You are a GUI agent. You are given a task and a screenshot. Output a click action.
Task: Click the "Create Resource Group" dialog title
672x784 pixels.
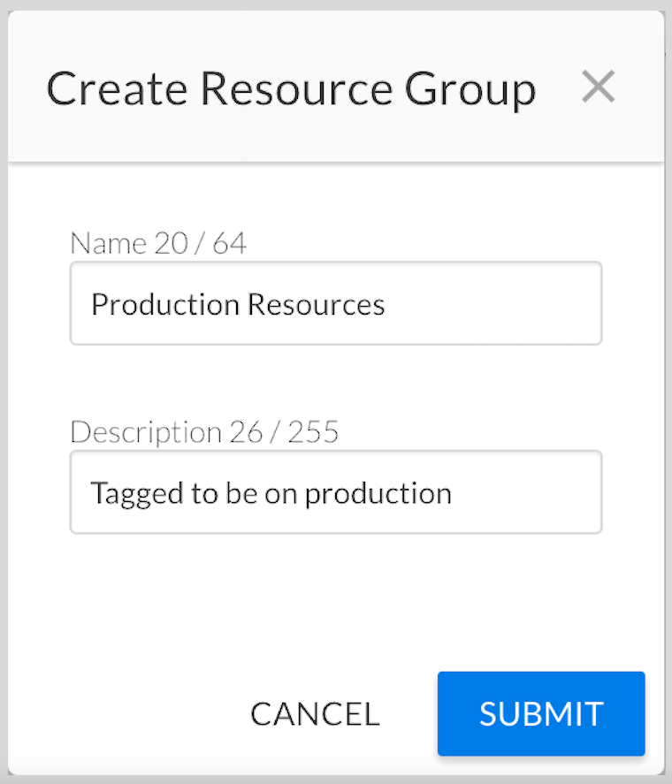291,89
